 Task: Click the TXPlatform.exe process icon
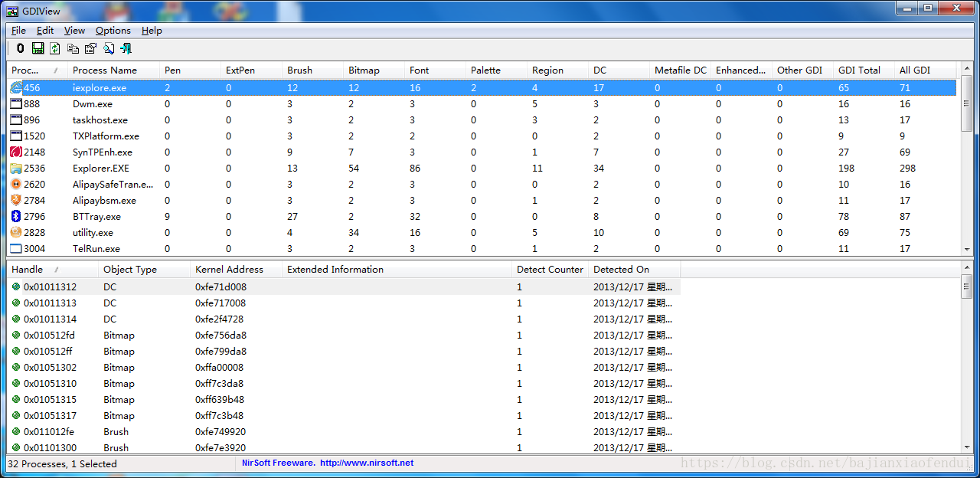16,136
